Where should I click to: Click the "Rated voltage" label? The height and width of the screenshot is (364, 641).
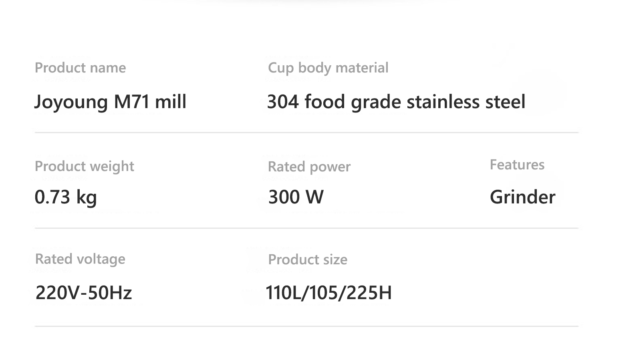(80, 259)
